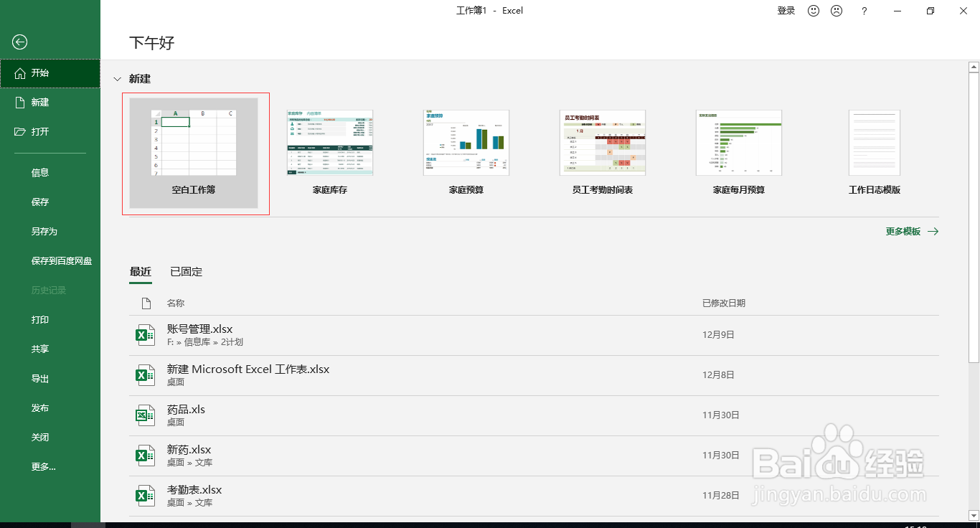980x528 pixels.
Task: Click the 更多模板 link
Action: click(x=912, y=232)
